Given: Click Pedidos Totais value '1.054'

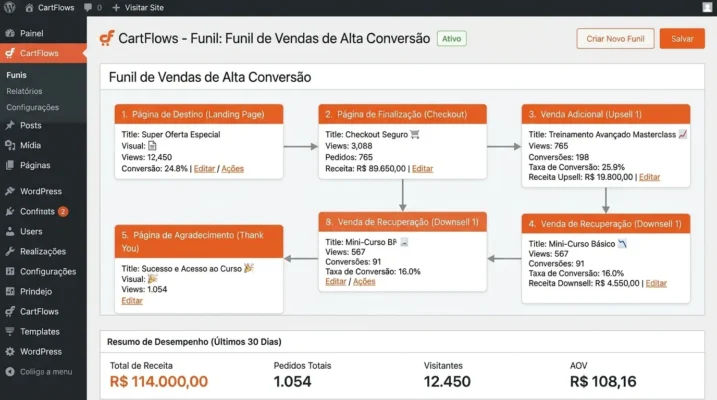Looking at the screenshot, I should (293, 381).
